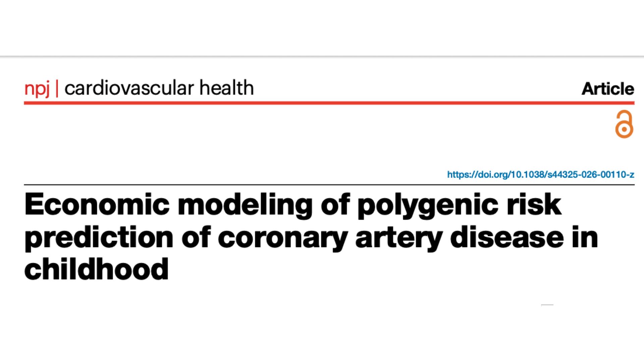The width and height of the screenshot is (644, 362).
Task: Click the red npj logo text
Action: click(x=37, y=89)
